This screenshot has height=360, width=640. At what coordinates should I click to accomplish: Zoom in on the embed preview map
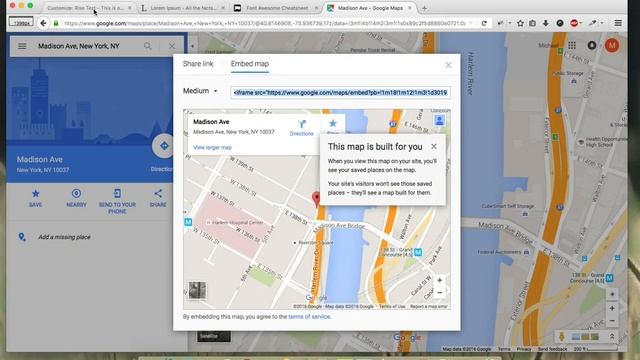tap(440, 280)
